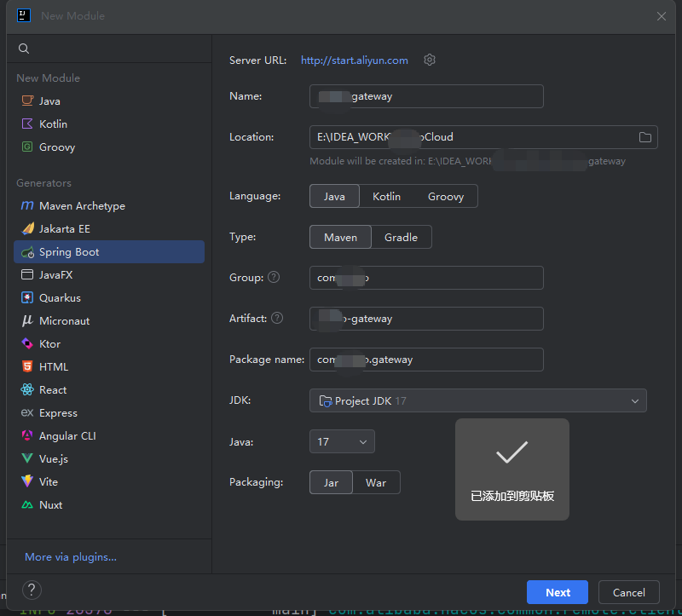The image size is (682, 616).
Task: Choose the Express generator icon
Action: (x=27, y=412)
